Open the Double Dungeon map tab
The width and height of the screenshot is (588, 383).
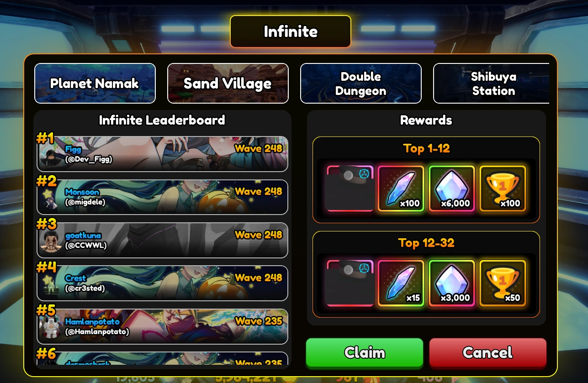361,84
